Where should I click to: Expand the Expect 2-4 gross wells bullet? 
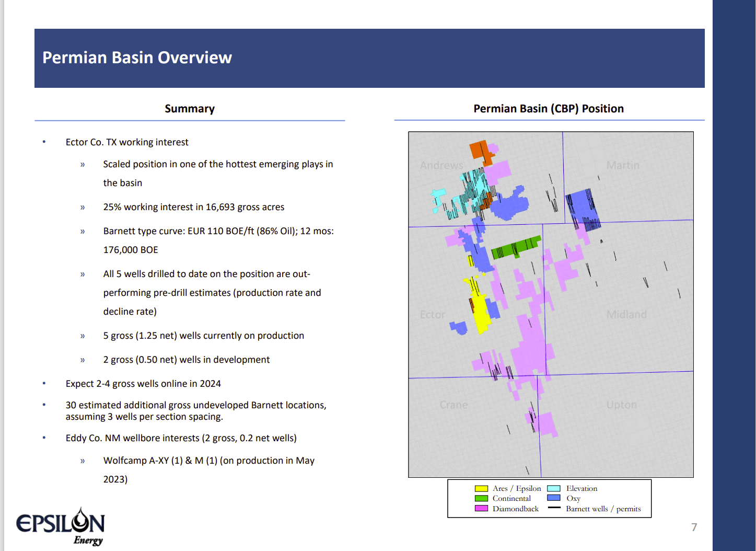point(143,383)
